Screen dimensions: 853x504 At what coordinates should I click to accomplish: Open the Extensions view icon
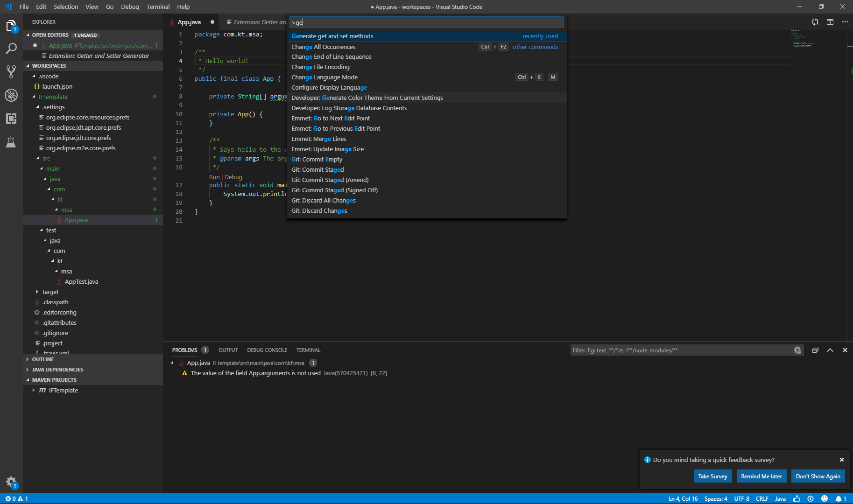coord(11,119)
